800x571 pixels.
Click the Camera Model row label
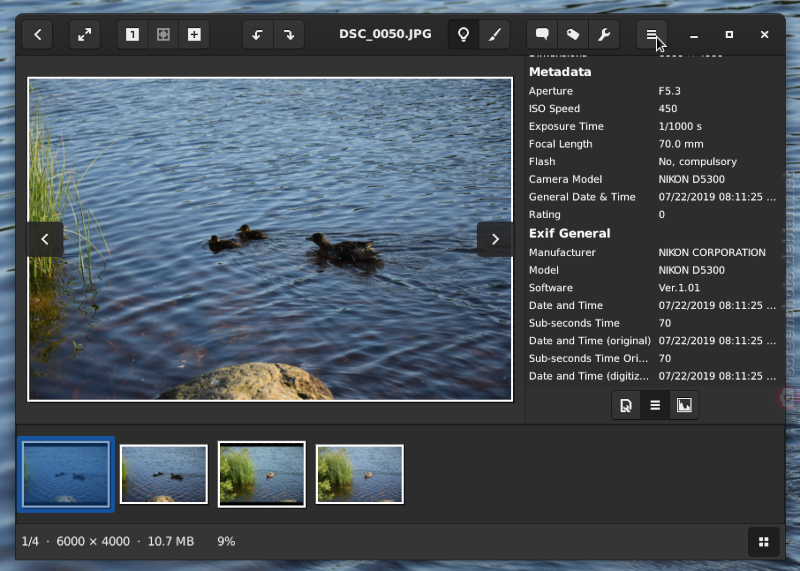565,179
